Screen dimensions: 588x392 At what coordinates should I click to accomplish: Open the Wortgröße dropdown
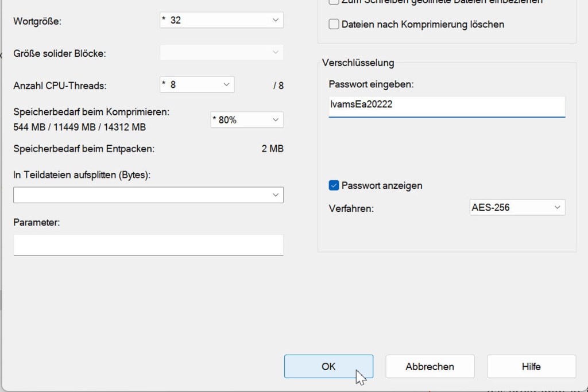tap(222, 20)
